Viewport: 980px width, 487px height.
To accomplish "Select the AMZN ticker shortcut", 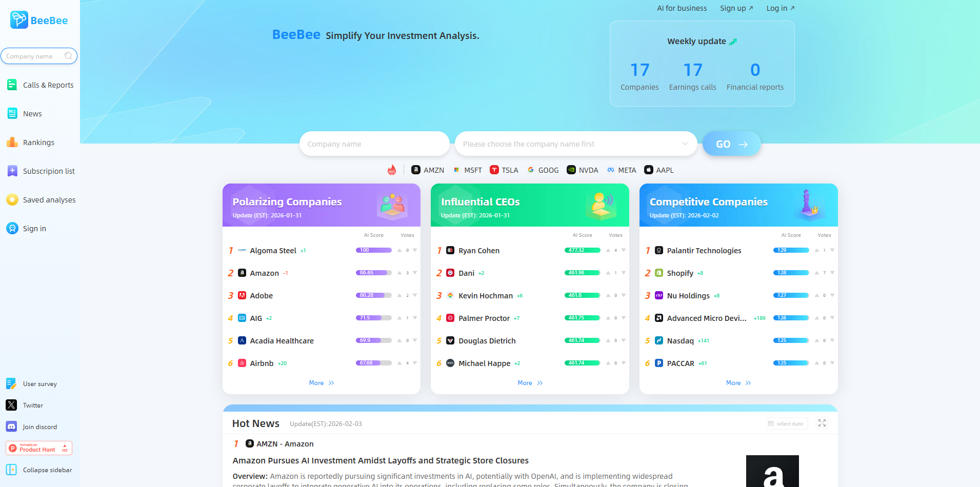I will pyautogui.click(x=428, y=170).
